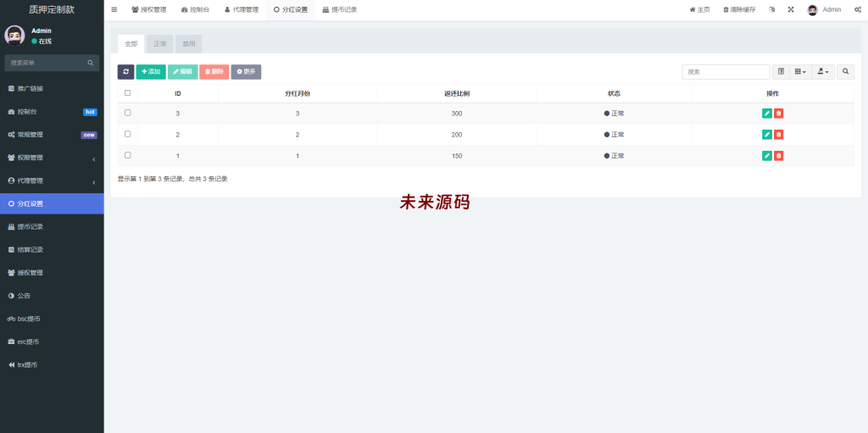The height and width of the screenshot is (433, 868).
Task: Sort by the ID column header
Action: pos(178,93)
